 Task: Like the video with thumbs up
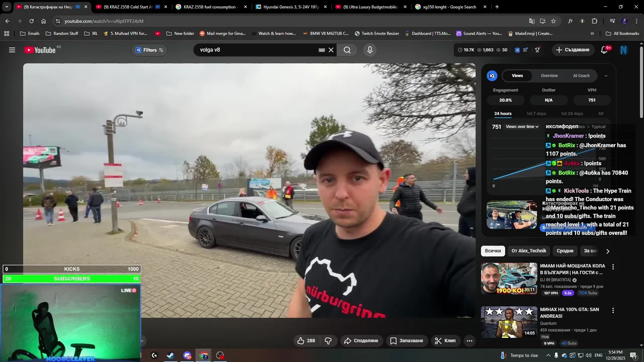(306, 340)
